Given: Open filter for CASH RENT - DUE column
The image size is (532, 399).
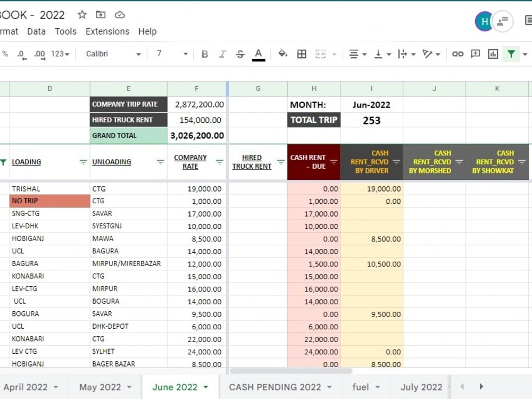Looking at the screenshot, I should tap(334, 162).
